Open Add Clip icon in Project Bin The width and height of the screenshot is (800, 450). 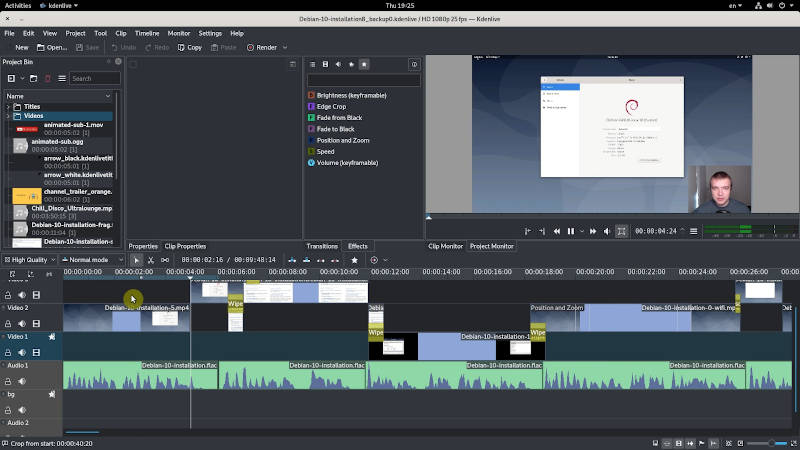coord(11,79)
